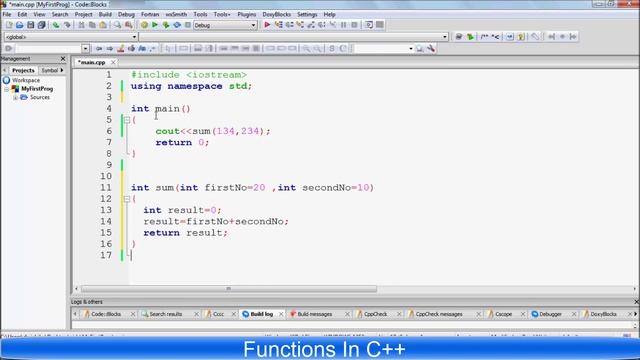Show more Management tabs with right arrow
640x360 pixels.
click(x=62, y=70)
